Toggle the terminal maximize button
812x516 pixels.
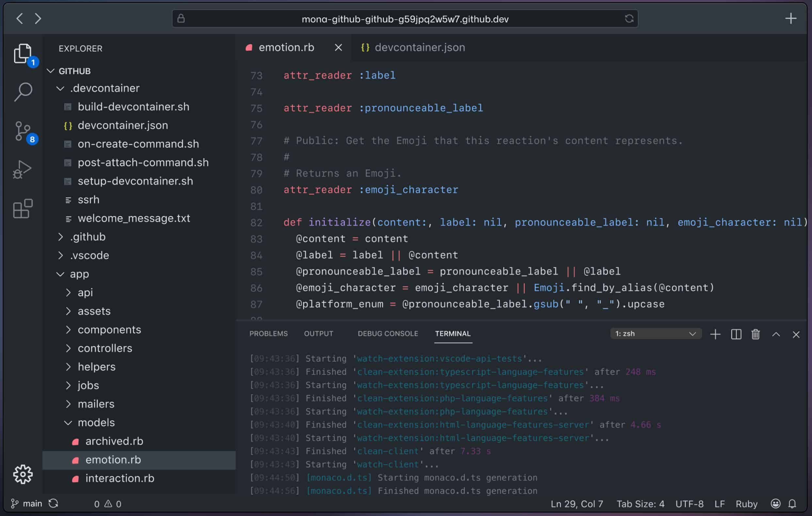(776, 334)
